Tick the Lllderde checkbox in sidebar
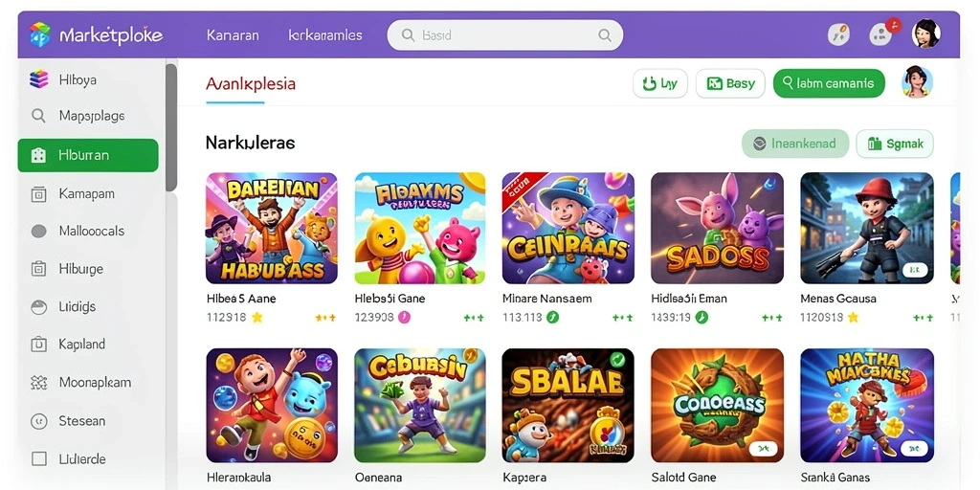The width and height of the screenshot is (980, 490). point(38,458)
